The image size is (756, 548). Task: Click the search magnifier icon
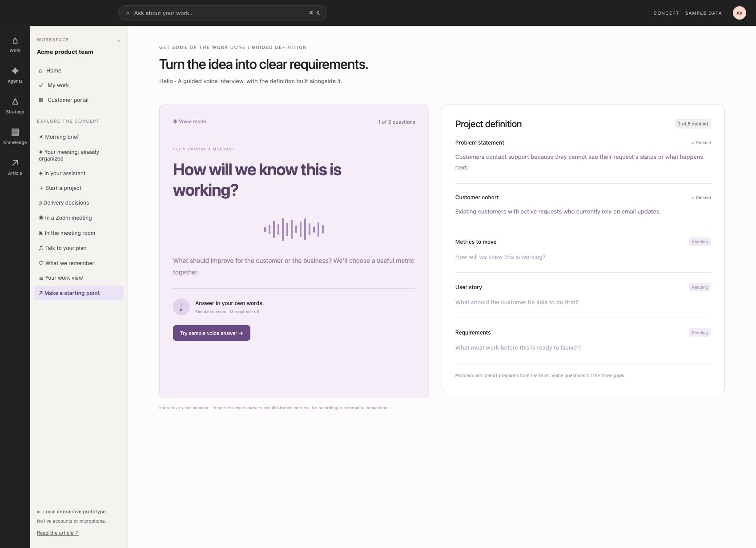click(127, 13)
